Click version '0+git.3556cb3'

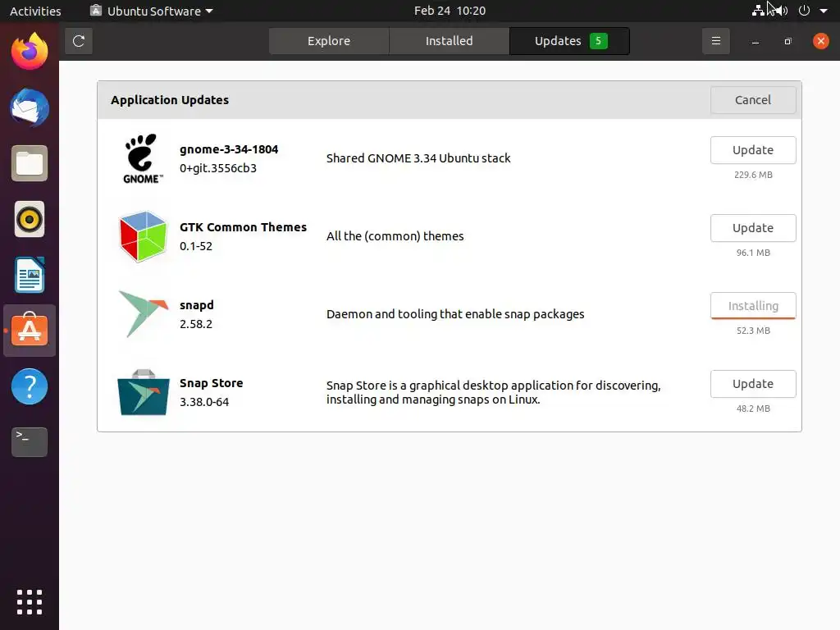(218, 168)
